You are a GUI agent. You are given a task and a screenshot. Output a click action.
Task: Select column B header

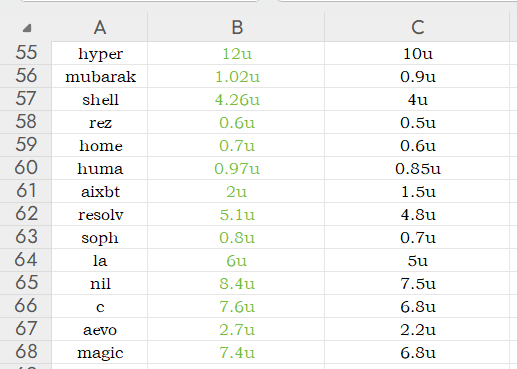[x=236, y=27]
